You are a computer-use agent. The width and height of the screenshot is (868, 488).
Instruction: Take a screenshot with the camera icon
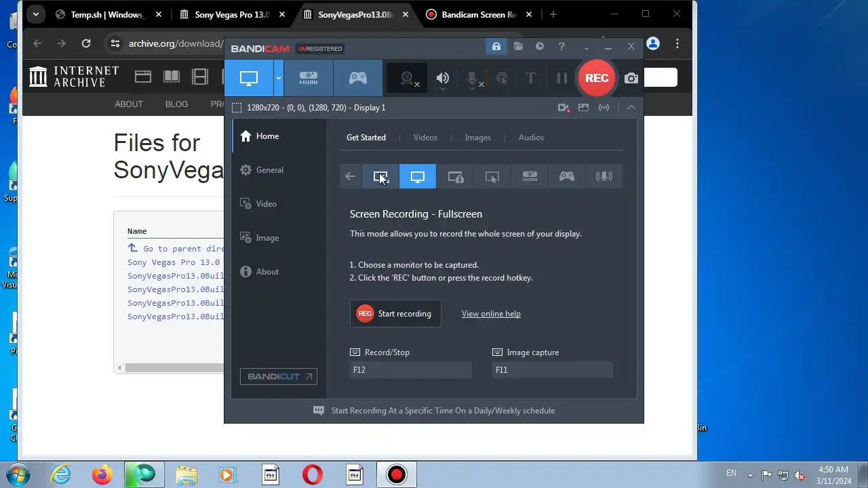point(631,78)
